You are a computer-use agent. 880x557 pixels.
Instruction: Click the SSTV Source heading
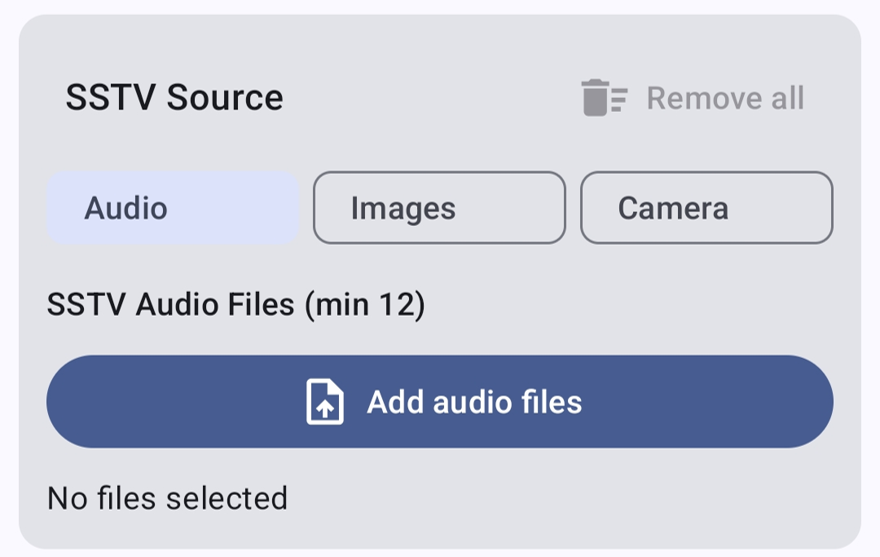click(175, 98)
